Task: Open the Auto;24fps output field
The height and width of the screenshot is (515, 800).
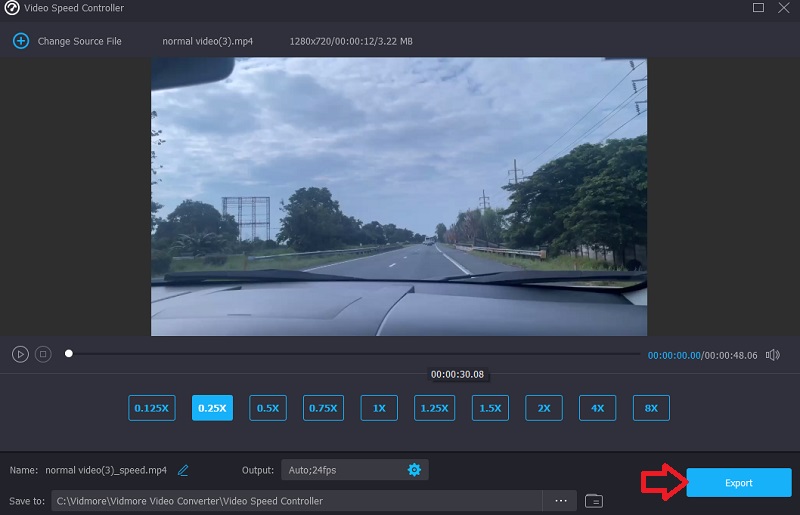Action: tap(340, 470)
